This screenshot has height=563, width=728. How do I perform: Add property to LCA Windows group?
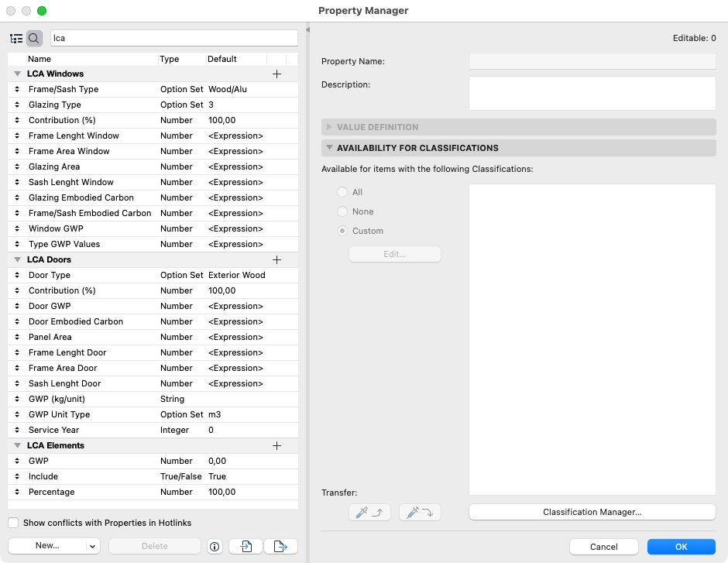tap(276, 74)
